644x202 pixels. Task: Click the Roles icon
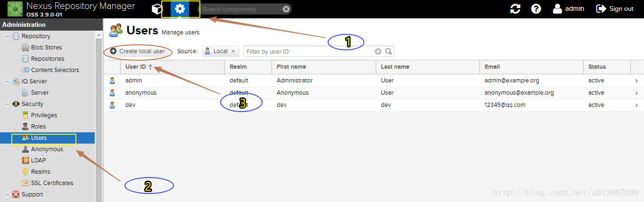tap(25, 127)
